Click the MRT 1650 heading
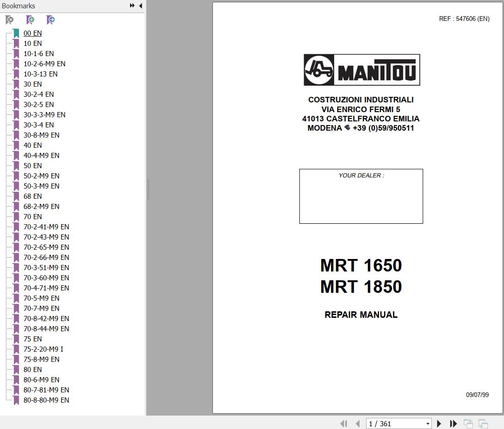The height and width of the screenshot is (429, 504). [x=361, y=265]
